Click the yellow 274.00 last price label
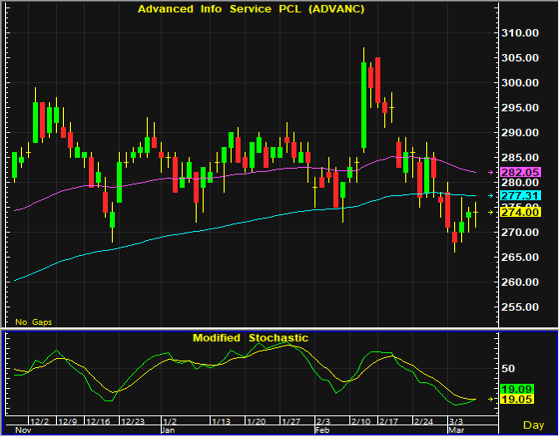 point(521,212)
